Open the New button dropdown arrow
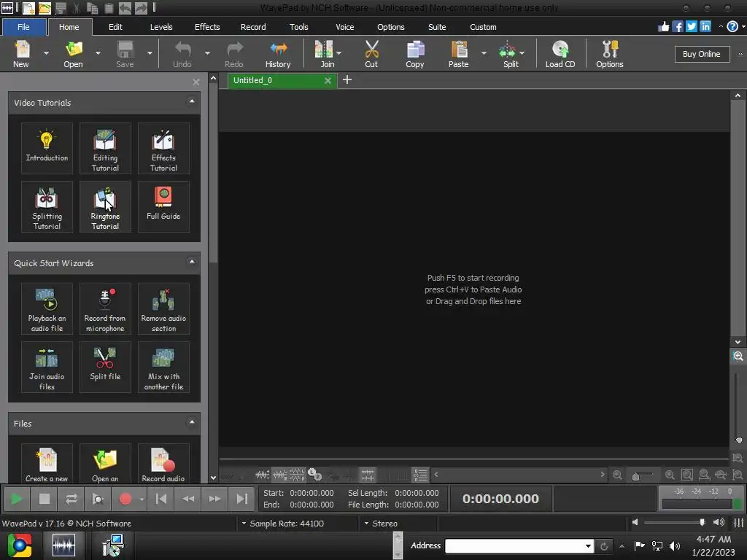Viewport: 747px width, 560px height. [46, 53]
